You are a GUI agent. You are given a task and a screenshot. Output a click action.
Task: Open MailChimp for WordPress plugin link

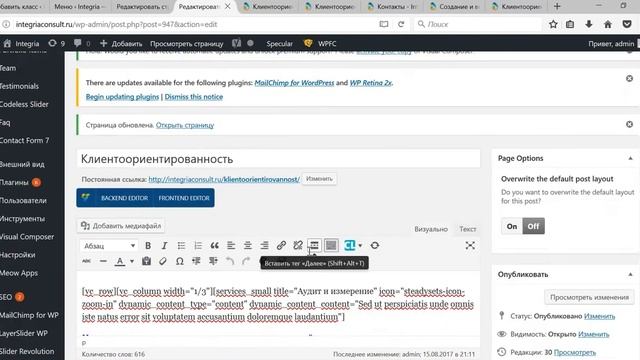(294, 83)
